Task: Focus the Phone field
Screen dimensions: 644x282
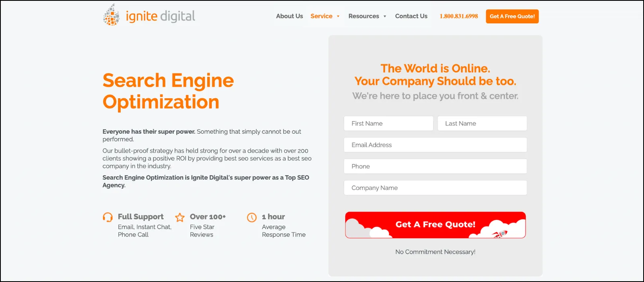Action: coord(435,166)
